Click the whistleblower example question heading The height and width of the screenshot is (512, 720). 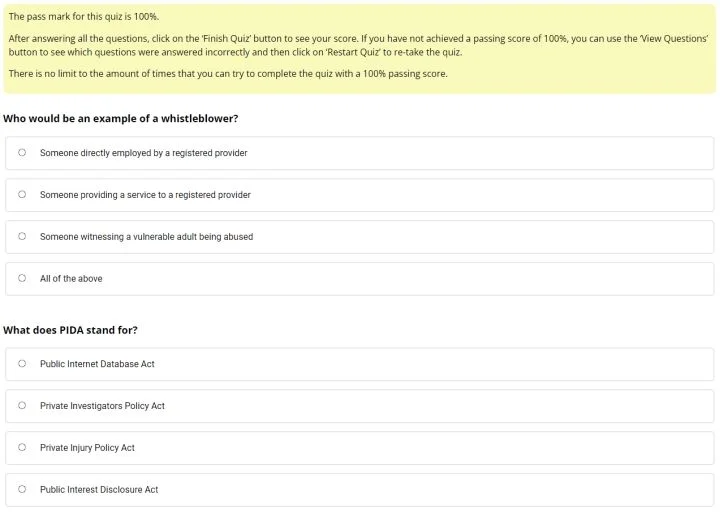120,118
